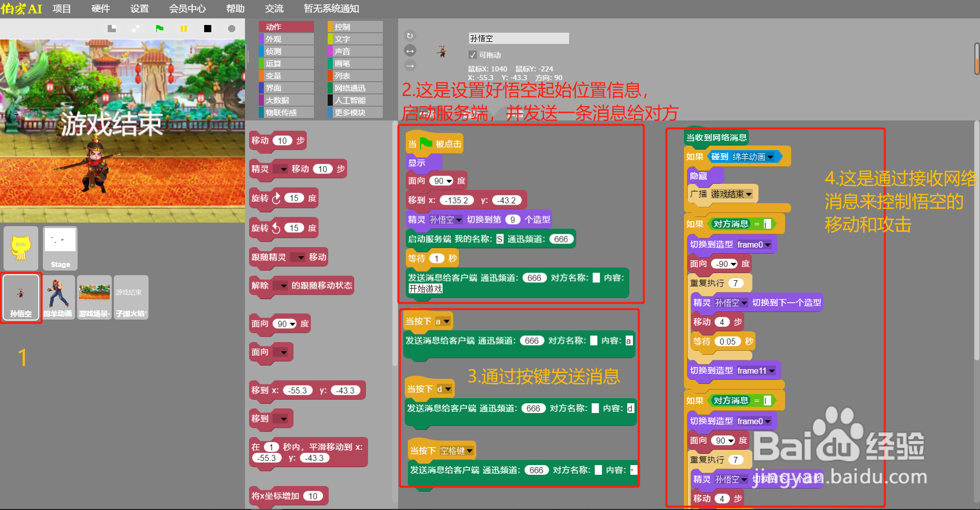Click the gray circle record icon
This screenshot has height=510, width=980.
coord(232,29)
